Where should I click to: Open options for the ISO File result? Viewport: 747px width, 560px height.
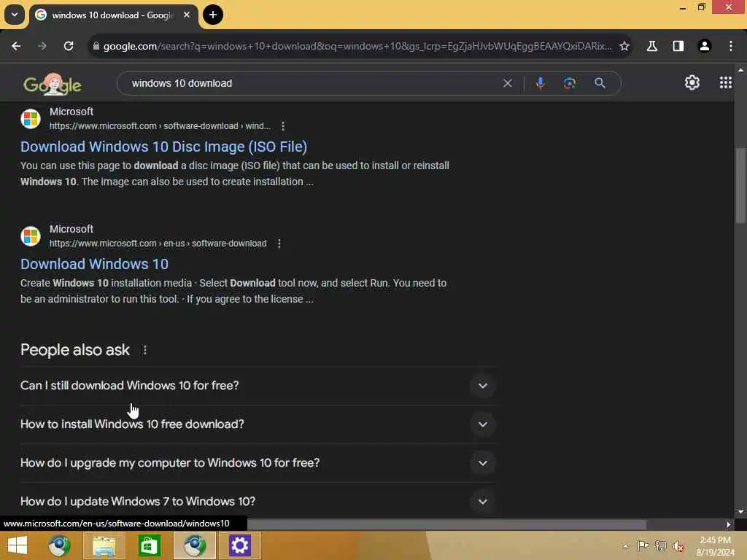(x=283, y=126)
